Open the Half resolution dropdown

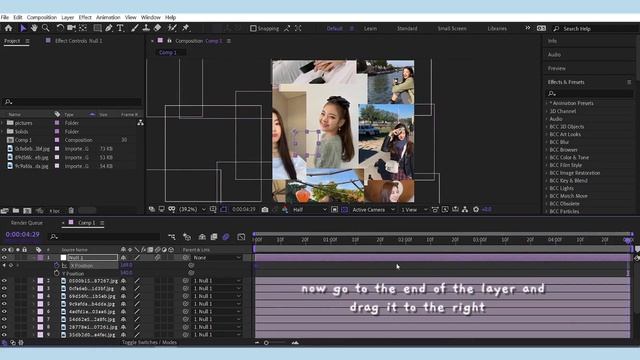click(310, 209)
